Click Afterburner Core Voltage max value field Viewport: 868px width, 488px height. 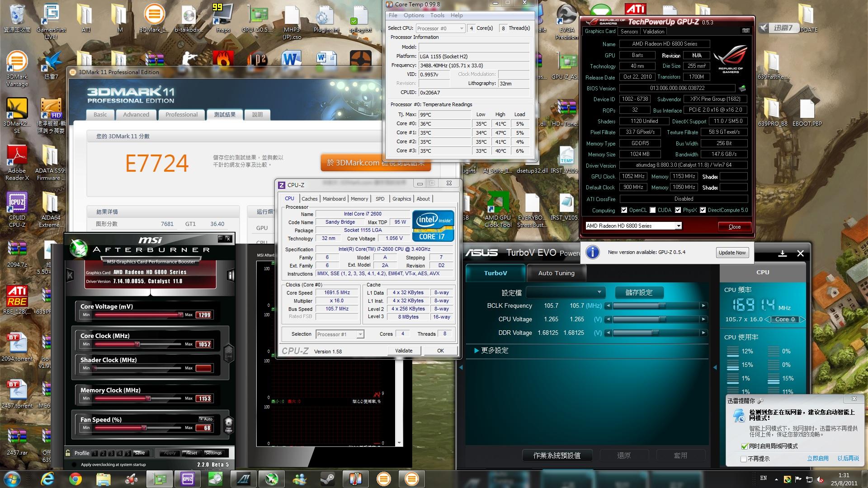click(x=203, y=315)
